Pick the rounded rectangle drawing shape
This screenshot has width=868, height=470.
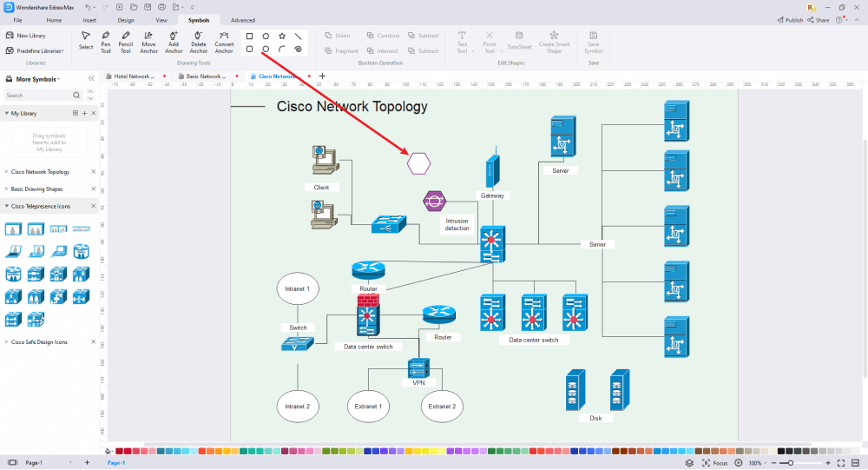click(x=249, y=50)
